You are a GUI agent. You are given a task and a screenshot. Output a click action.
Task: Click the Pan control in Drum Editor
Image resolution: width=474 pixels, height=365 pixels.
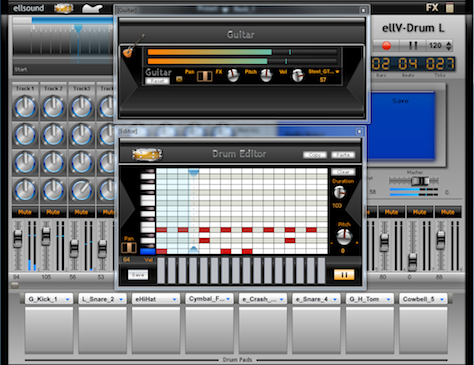point(129,248)
